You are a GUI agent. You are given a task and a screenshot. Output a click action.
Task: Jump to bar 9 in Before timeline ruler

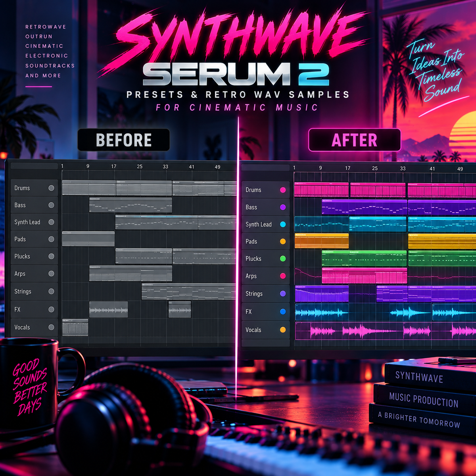point(88,166)
